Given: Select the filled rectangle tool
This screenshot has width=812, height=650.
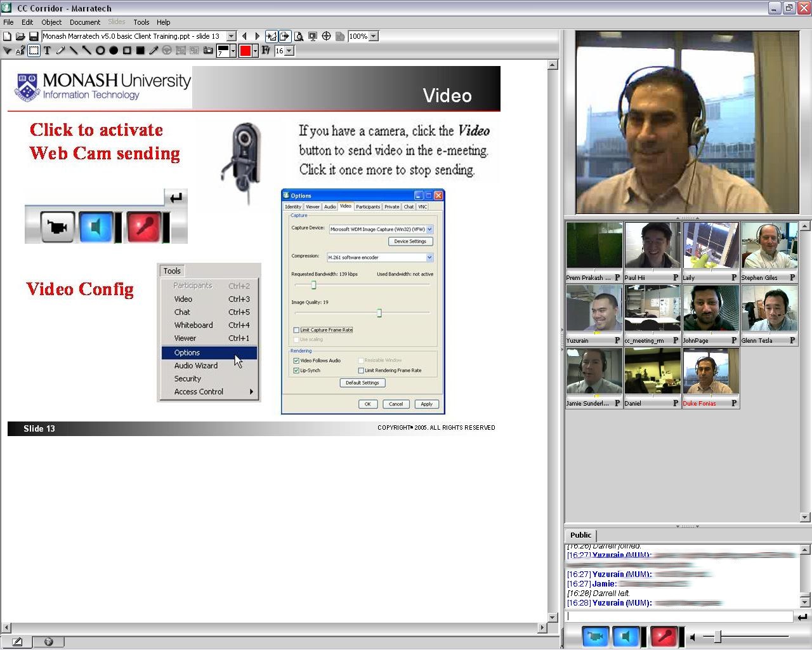Looking at the screenshot, I should pyautogui.click(x=140, y=50).
